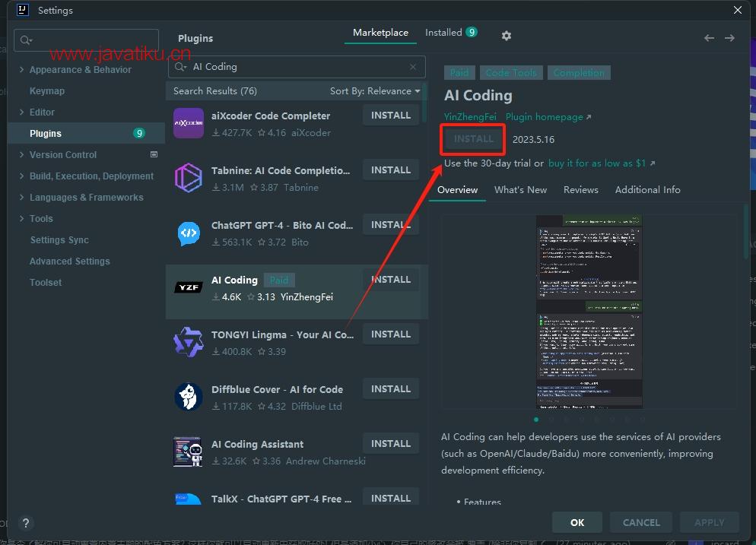
Task: Select the AI Coding Assistant icon
Action: tap(188, 452)
